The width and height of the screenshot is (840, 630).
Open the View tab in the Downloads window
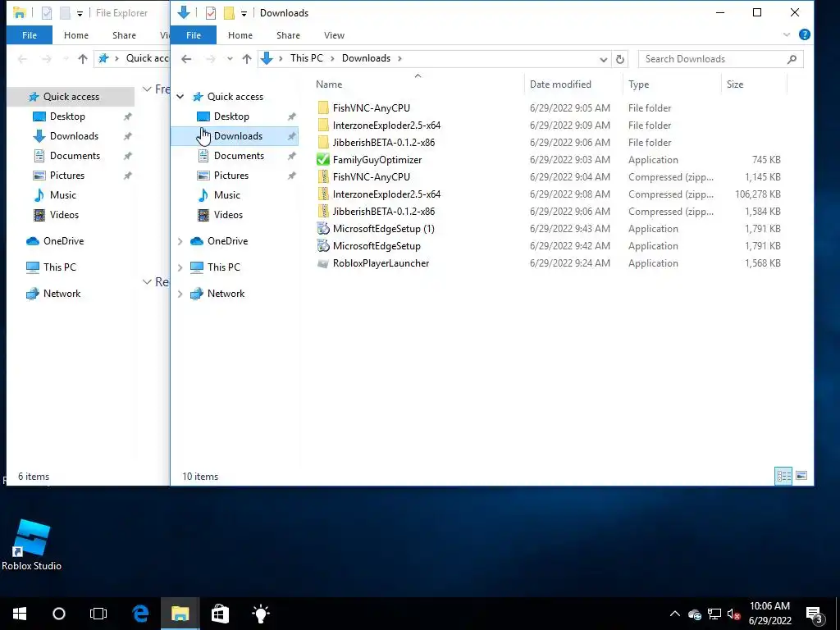(335, 35)
